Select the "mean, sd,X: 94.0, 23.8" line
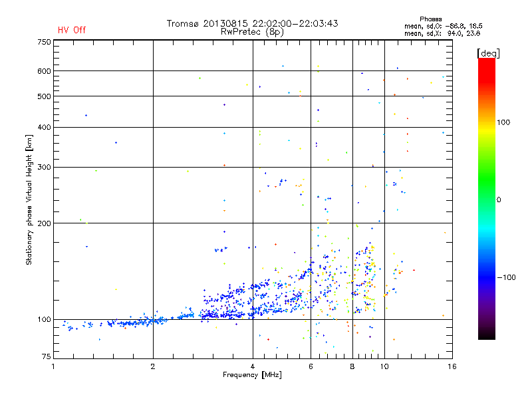Screen dimensions: 532x399 point(442,33)
